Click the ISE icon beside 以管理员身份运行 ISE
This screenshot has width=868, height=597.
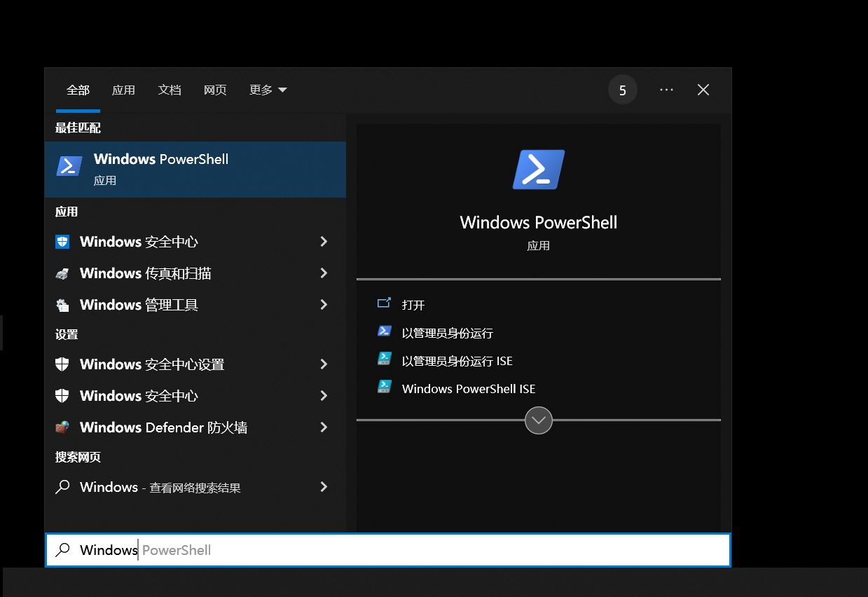click(384, 359)
